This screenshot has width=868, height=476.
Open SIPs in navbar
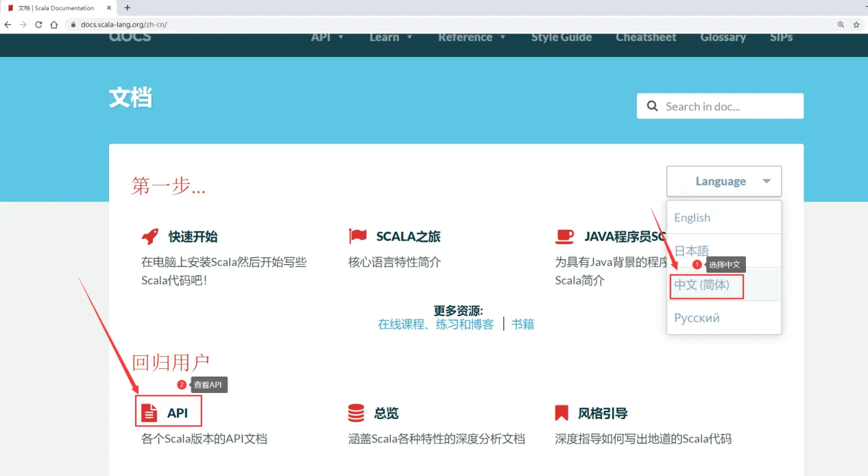(x=781, y=37)
